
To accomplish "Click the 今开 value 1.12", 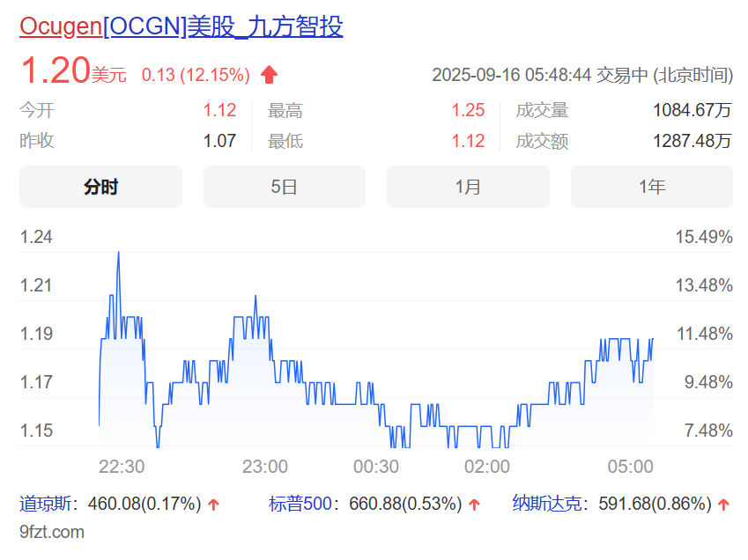I will [x=219, y=111].
